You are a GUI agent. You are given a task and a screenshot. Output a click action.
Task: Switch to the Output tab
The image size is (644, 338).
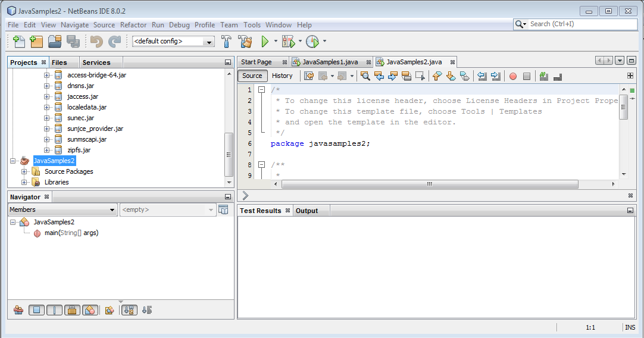(307, 211)
